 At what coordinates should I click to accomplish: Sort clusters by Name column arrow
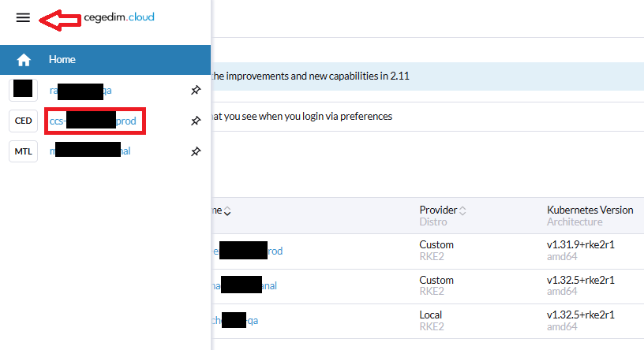(x=228, y=211)
